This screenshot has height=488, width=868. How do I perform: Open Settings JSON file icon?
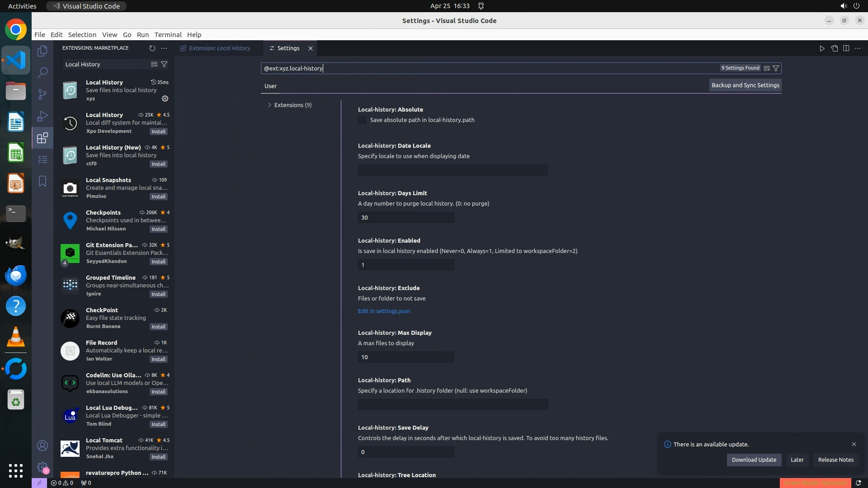(x=834, y=48)
